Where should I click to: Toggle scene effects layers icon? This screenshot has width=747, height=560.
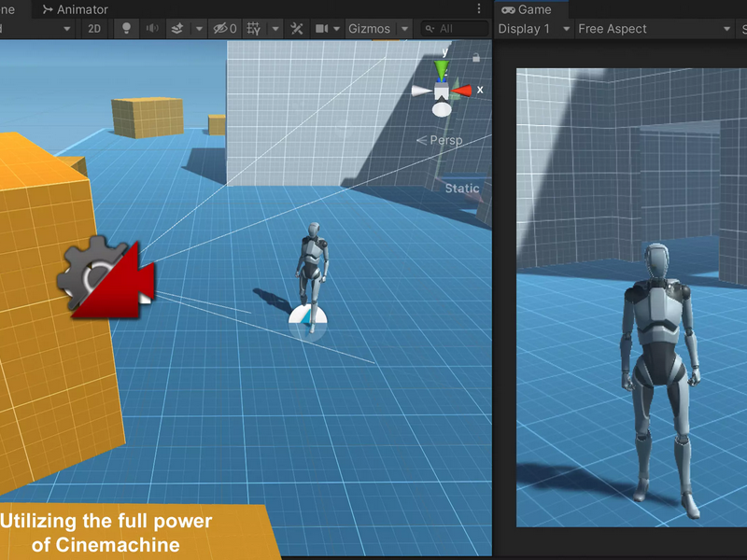point(177,29)
